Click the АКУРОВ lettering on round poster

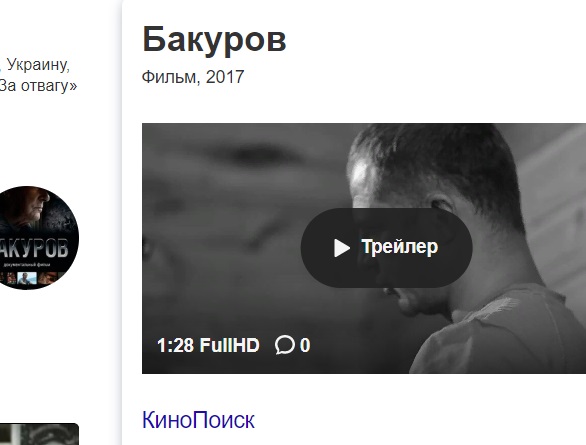(x=34, y=248)
